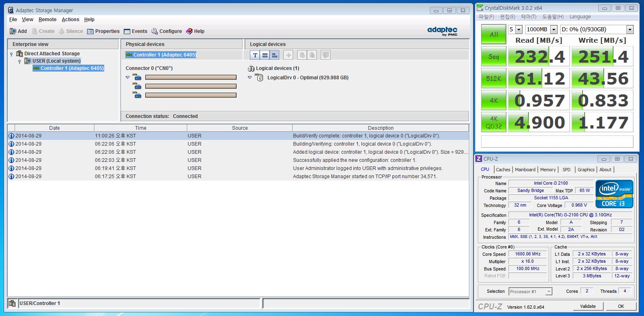
Task: Open the Language menu in CrystalDiskMark
Action: coord(580,17)
